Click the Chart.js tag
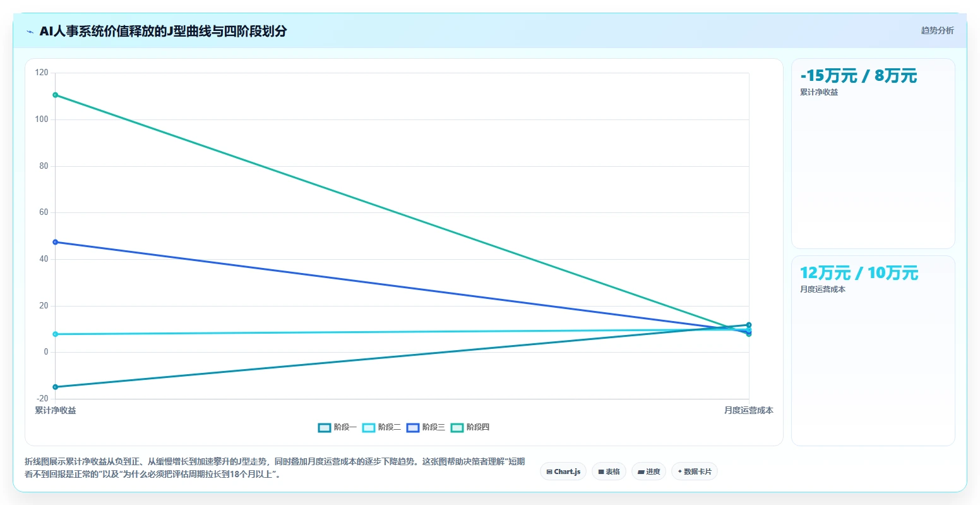980x505 pixels. coord(563,472)
